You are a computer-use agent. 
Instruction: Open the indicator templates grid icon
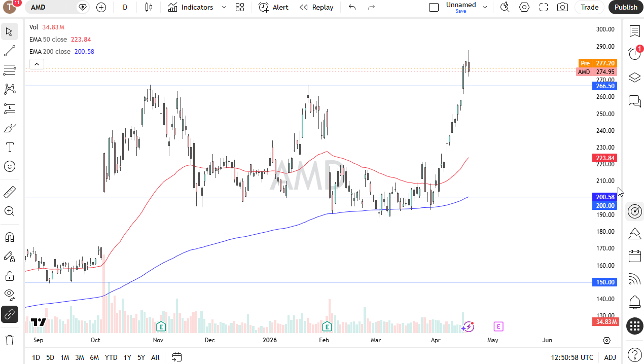(x=240, y=7)
